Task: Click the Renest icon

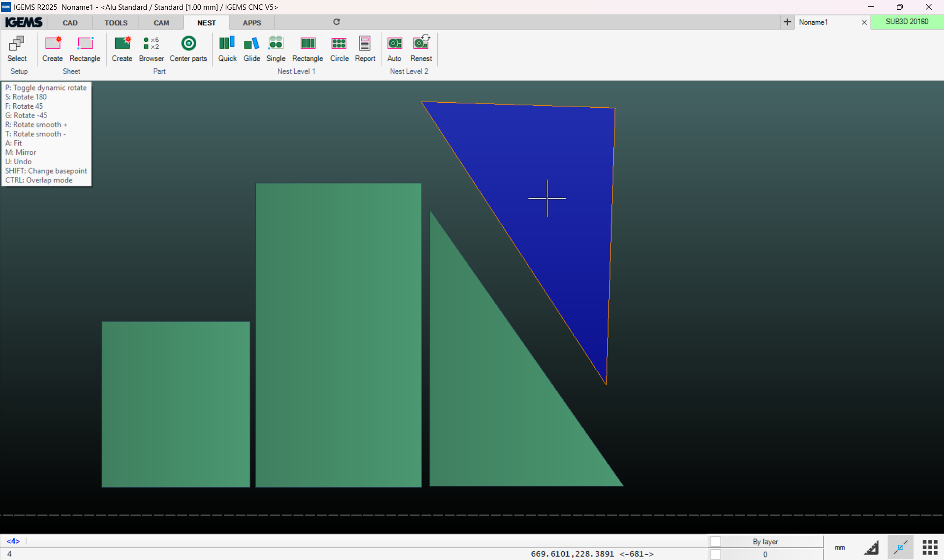Action: click(421, 49)
